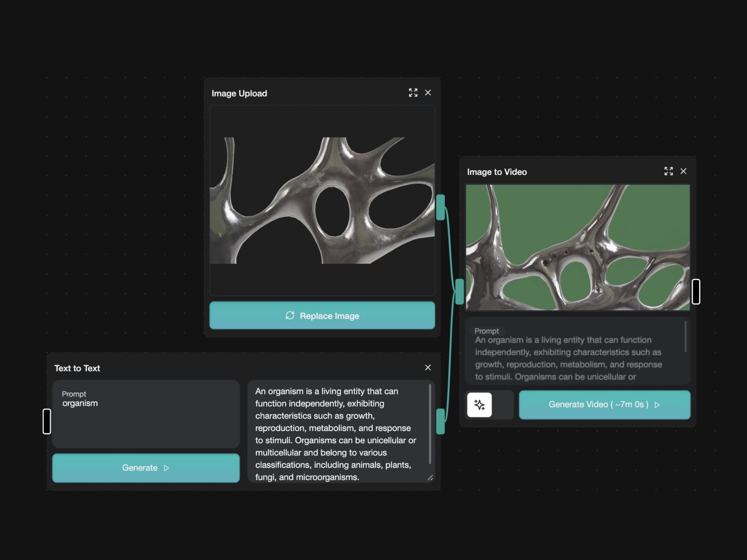Click the Image to Video white output connector
747x560 pixels.
[x=696, y=292]
